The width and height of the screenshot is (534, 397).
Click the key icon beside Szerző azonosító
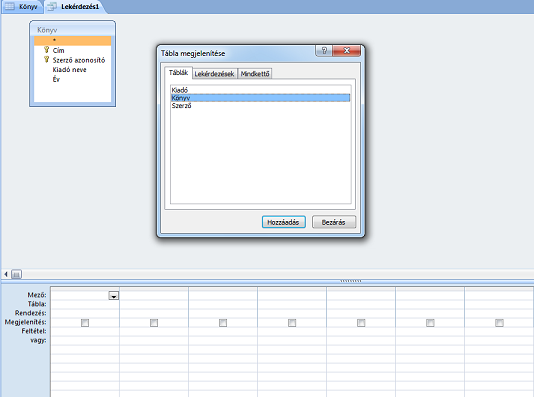(x=47, y=60)
